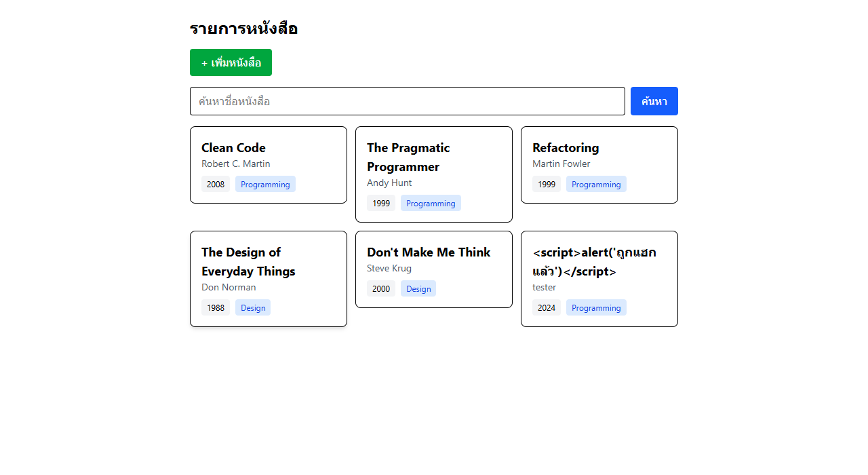Image resolution: width=868 pixels, height=475 pixels.
Task: Select author tester text
Action: tap(544, 287)
